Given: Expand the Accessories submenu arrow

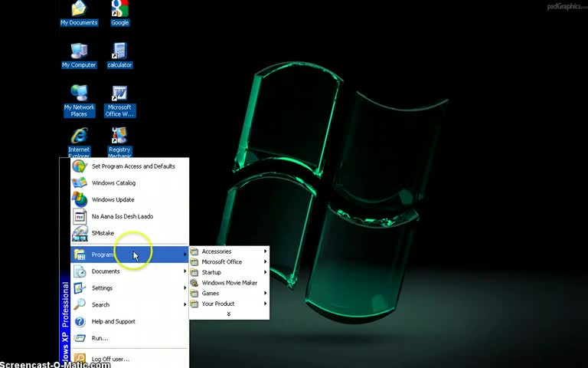Looking at the screenshot, I should point(265,251).
